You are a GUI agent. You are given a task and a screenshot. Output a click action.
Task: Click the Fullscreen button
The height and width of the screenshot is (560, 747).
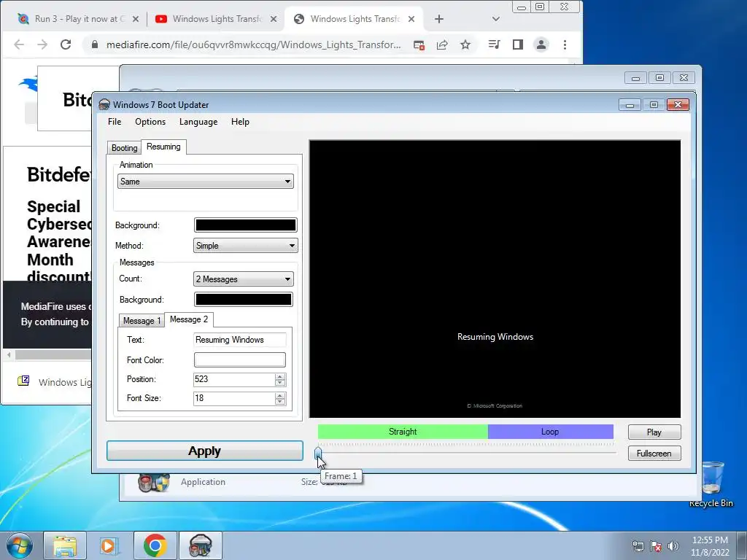(x=654, y=454)
